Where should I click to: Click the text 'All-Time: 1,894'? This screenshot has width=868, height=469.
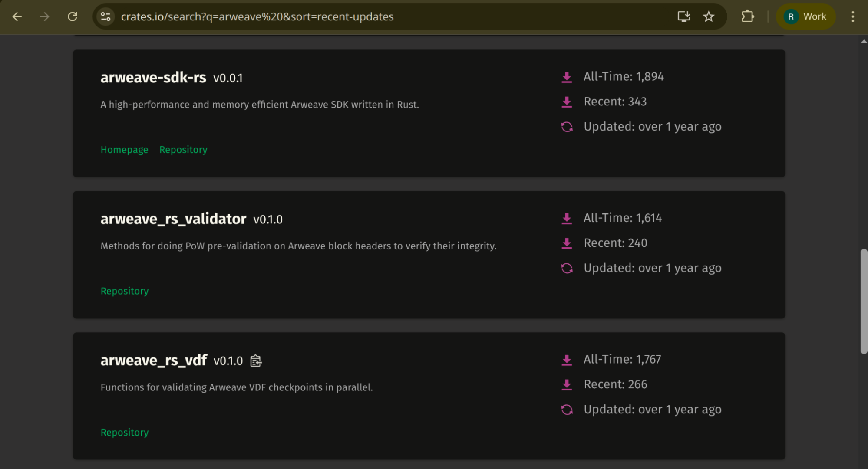coord(624,77)
